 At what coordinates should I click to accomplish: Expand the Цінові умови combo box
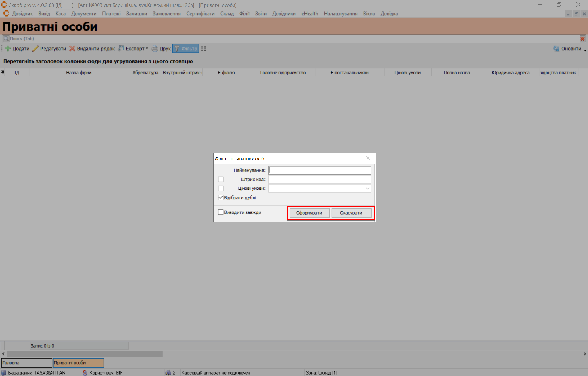coord(367,188)
